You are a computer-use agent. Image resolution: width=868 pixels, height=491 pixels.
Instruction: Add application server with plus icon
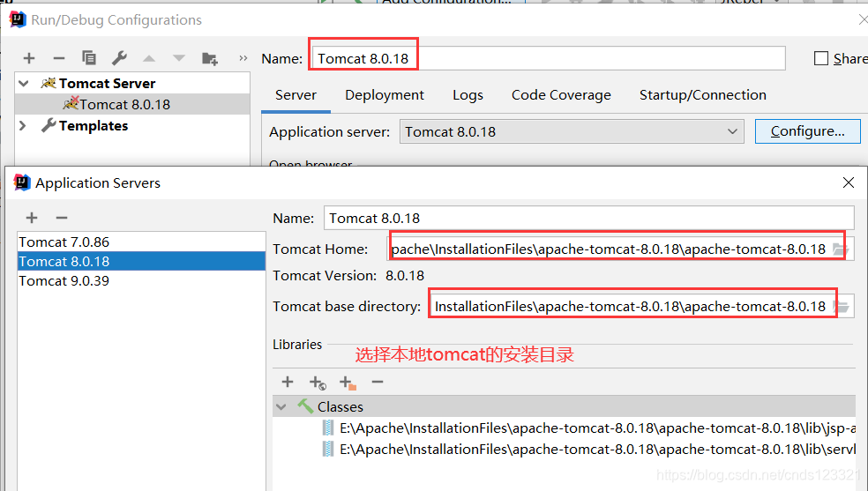click(32, 218)
